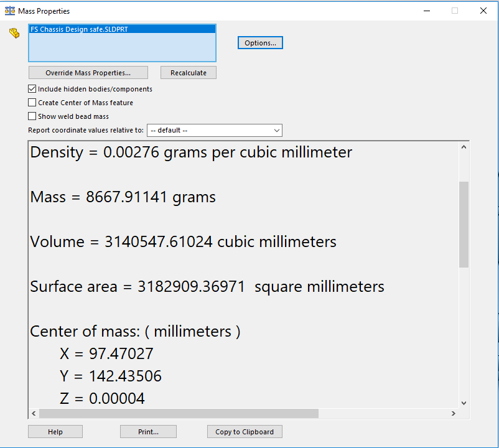
Task: Open the Options dialog
Action: [x=260, y=43]
